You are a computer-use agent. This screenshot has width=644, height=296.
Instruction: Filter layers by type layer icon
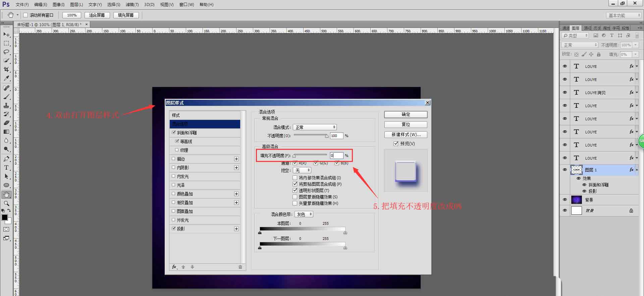612,35
